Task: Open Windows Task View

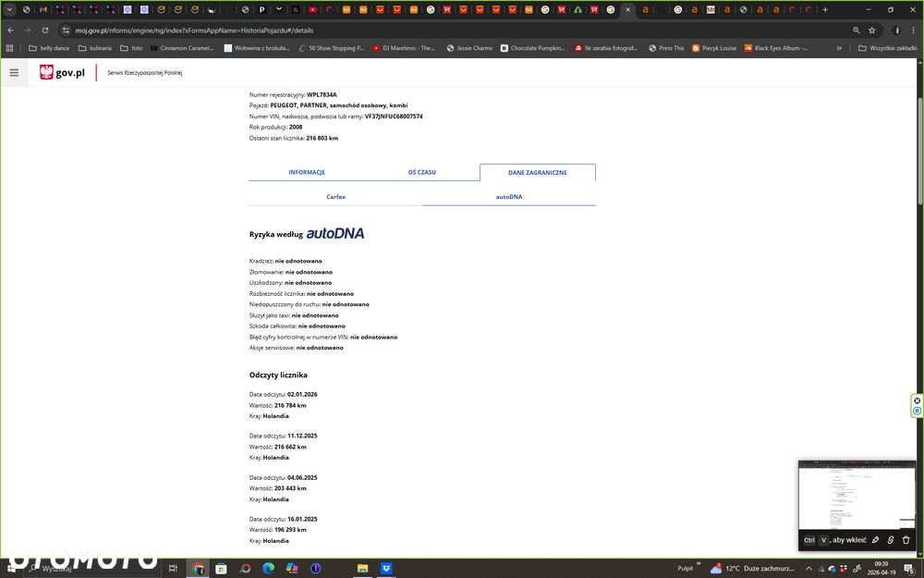Action: tap(174, 568)
